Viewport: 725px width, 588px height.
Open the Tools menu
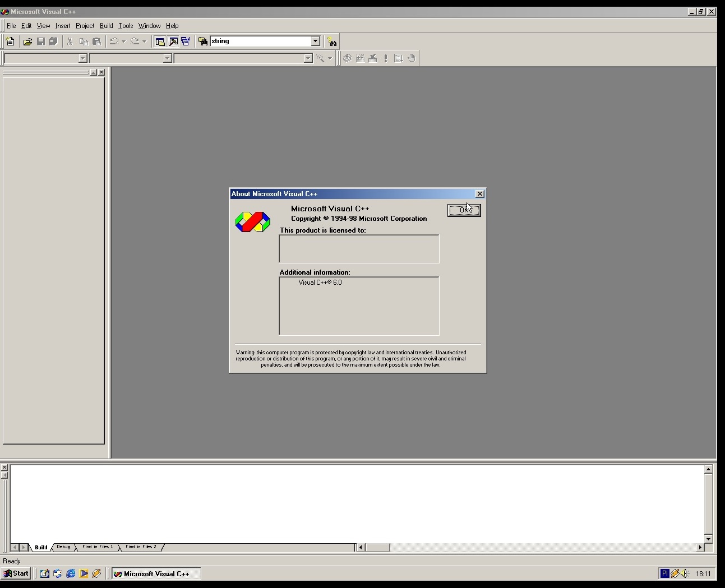tap(126, 26)
